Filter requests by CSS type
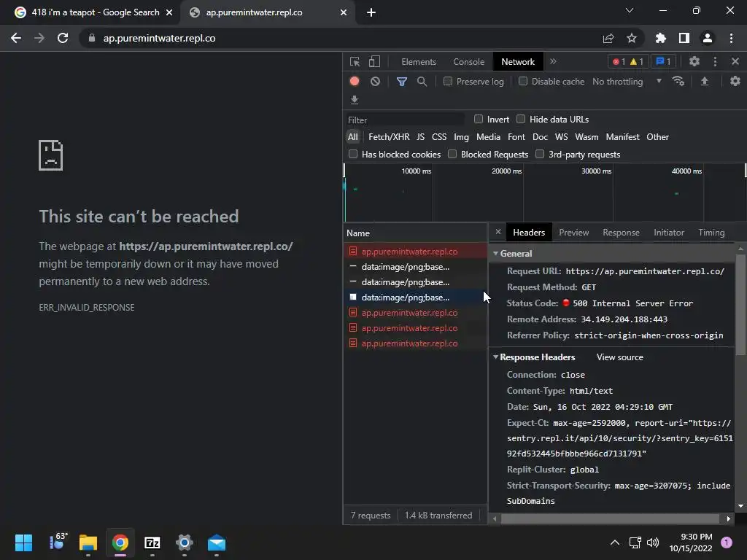Viewport: 747px width, 560px height. pyautogui.click(x=438, y=136)
